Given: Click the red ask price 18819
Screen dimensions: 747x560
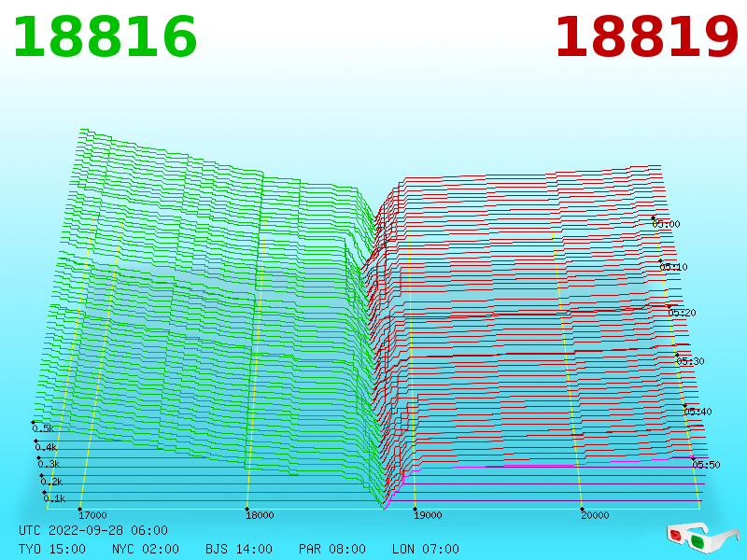Looking at the screenshot, I should click(646, 37).
